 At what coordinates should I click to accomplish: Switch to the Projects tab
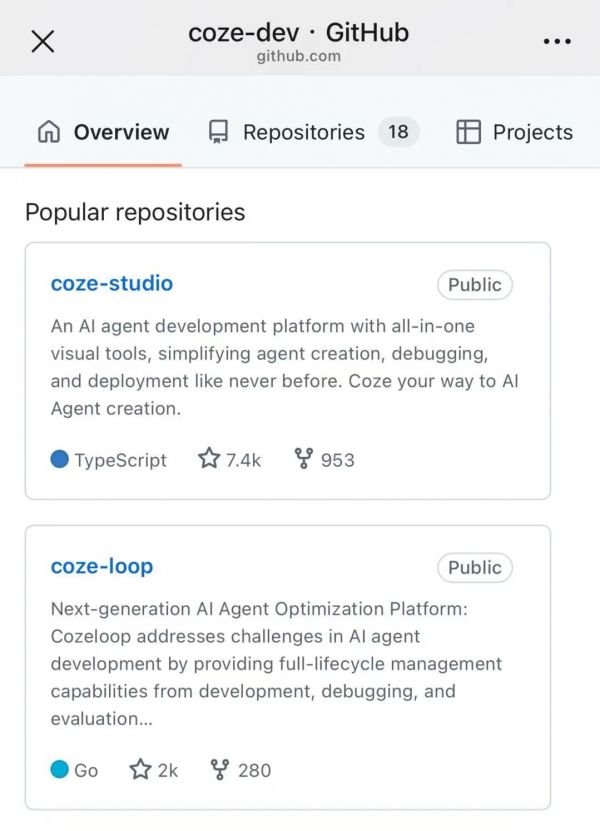(532, 132)
